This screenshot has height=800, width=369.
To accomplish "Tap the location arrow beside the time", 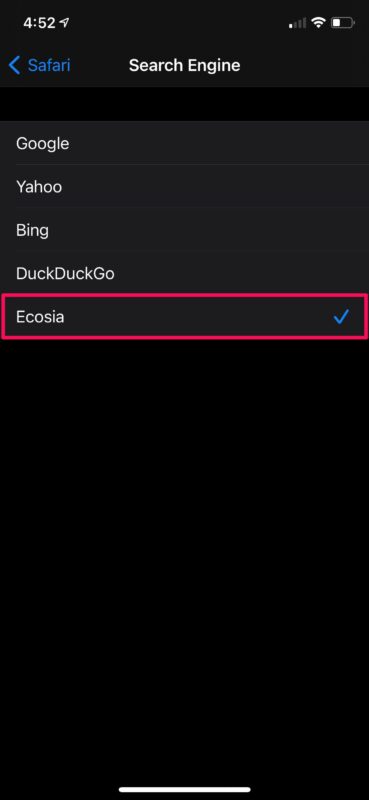I will 64,22.
